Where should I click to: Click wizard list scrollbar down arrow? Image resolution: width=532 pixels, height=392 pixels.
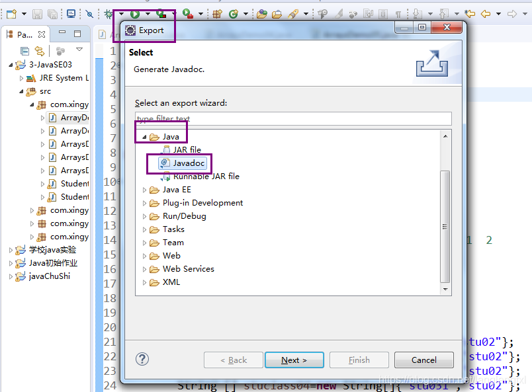click(x=445, y=290)
